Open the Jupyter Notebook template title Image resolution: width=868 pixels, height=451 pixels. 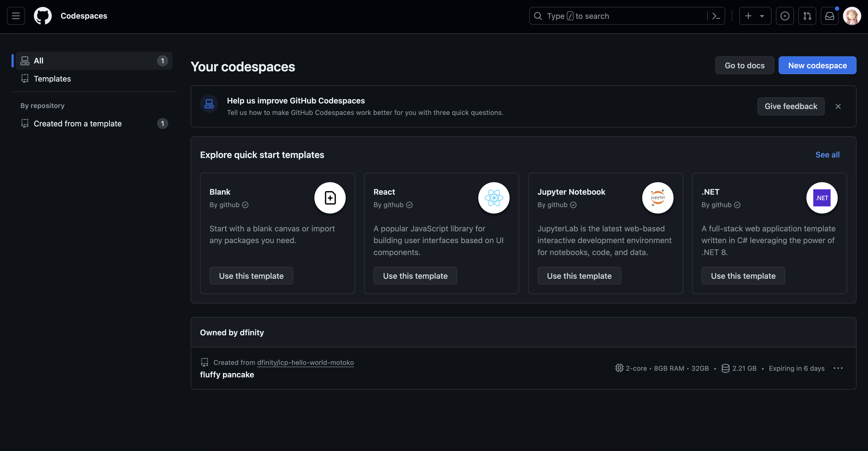(571, 192)
